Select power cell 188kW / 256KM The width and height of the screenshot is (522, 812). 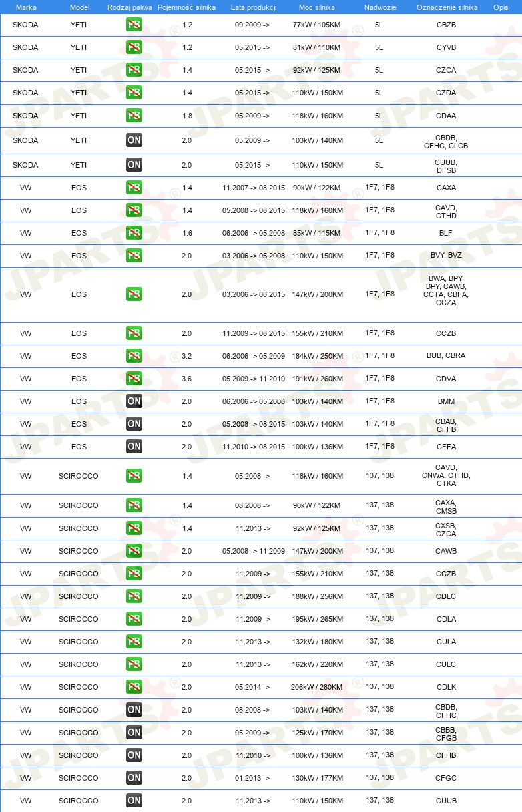tap(318, 596)
